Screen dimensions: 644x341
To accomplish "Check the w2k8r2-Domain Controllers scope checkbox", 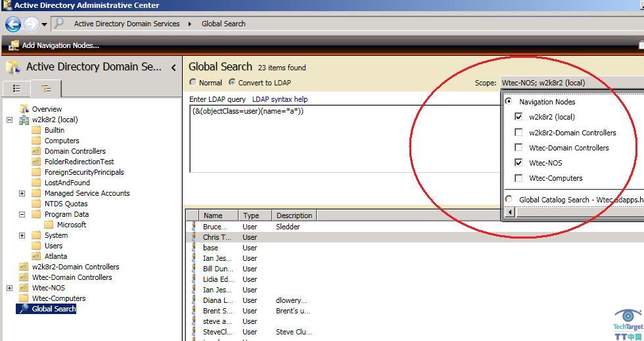I will (x=518, y=132).
